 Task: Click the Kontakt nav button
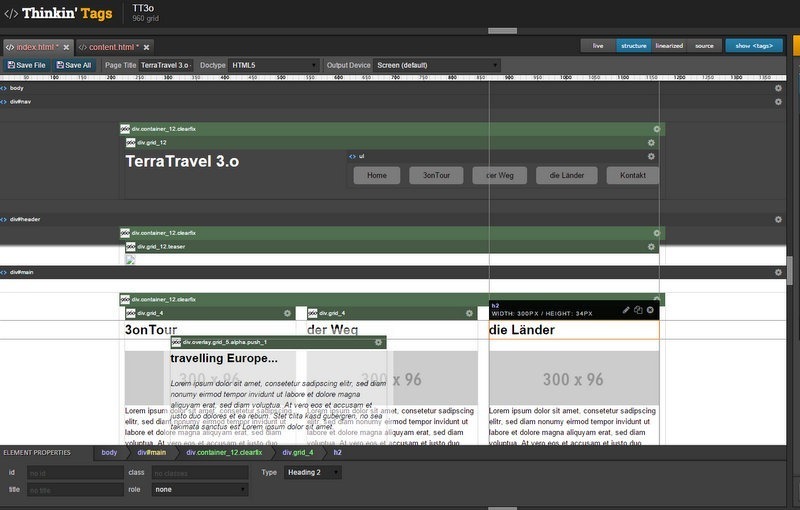(633, 175)
